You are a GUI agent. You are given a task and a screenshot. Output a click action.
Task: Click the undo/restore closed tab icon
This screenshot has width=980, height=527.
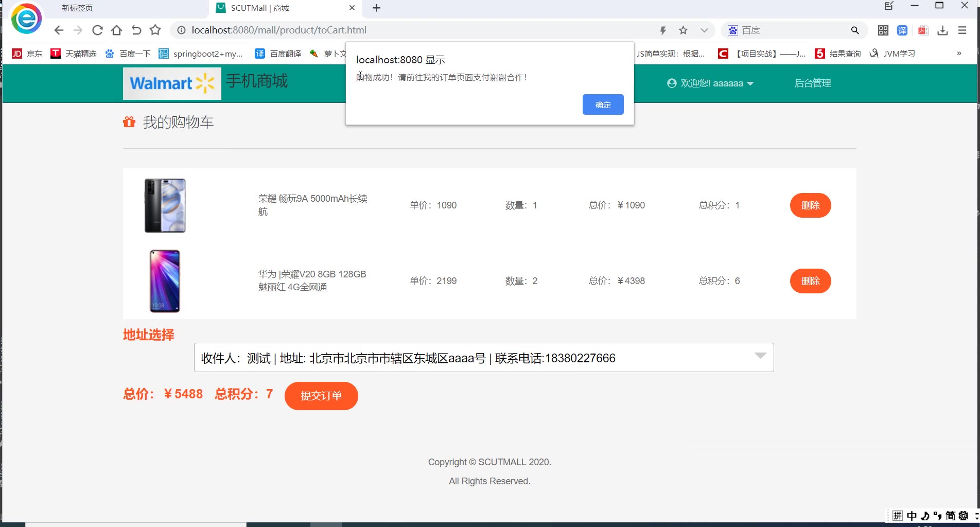[x=136, y=30]
